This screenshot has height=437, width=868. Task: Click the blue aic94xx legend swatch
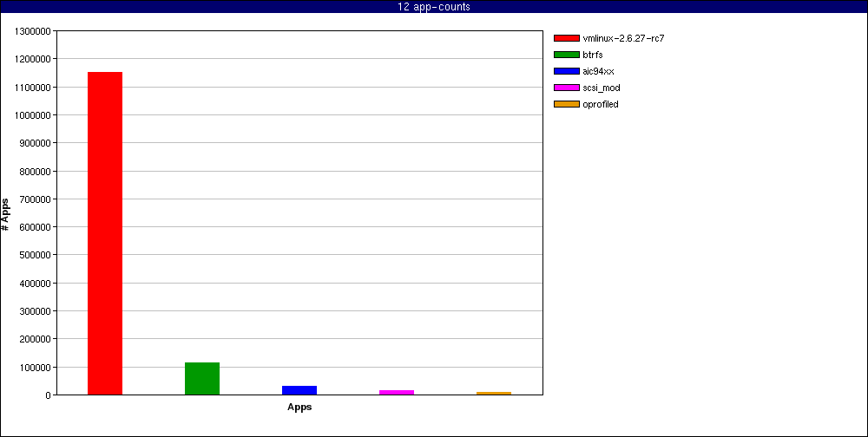click(566, 71)
